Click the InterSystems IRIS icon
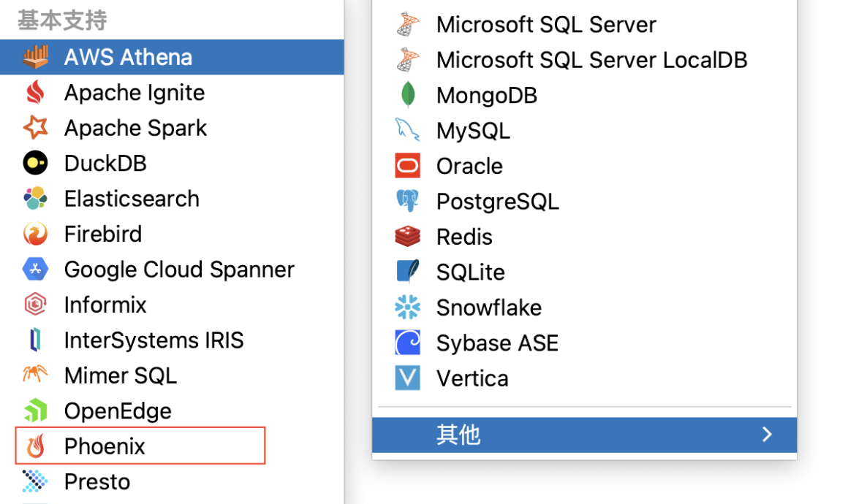The image size is (848, 504). [36, 340]
